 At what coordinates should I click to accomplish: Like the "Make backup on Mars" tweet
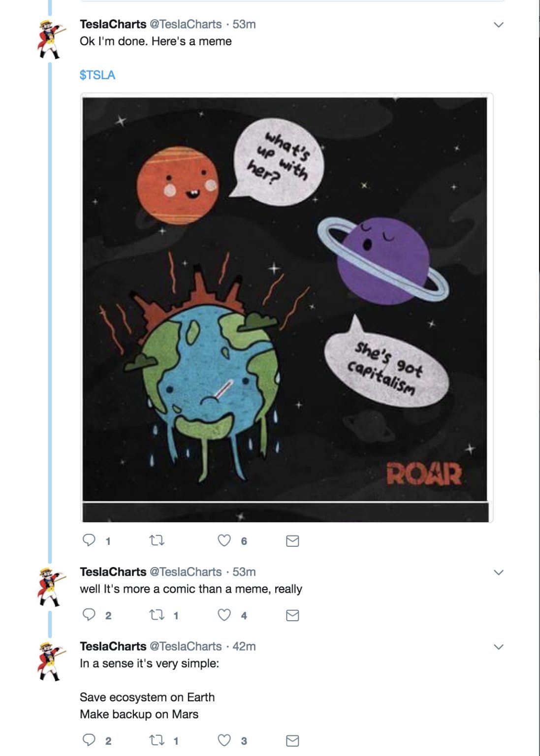(224, 740)
